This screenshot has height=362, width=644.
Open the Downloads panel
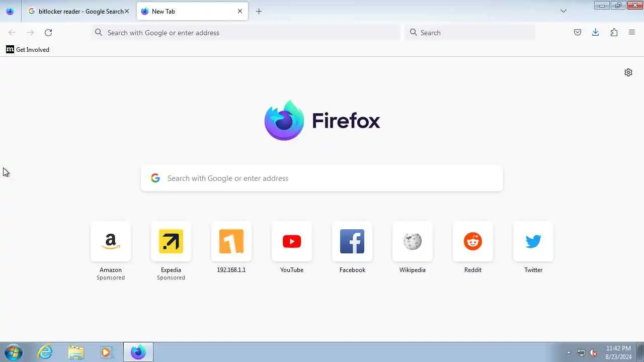(596, 33)
